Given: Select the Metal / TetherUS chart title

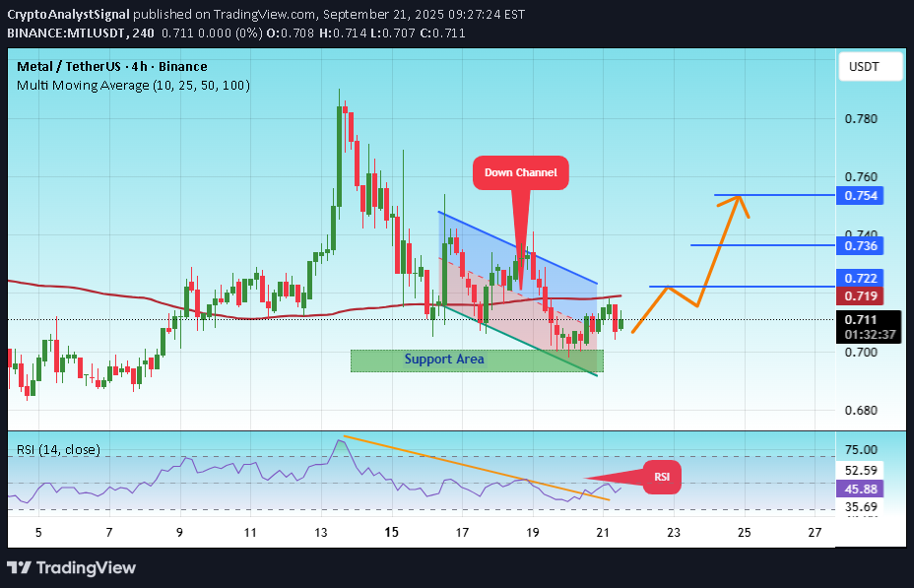Looking at the screenshot, I should 112,66.
